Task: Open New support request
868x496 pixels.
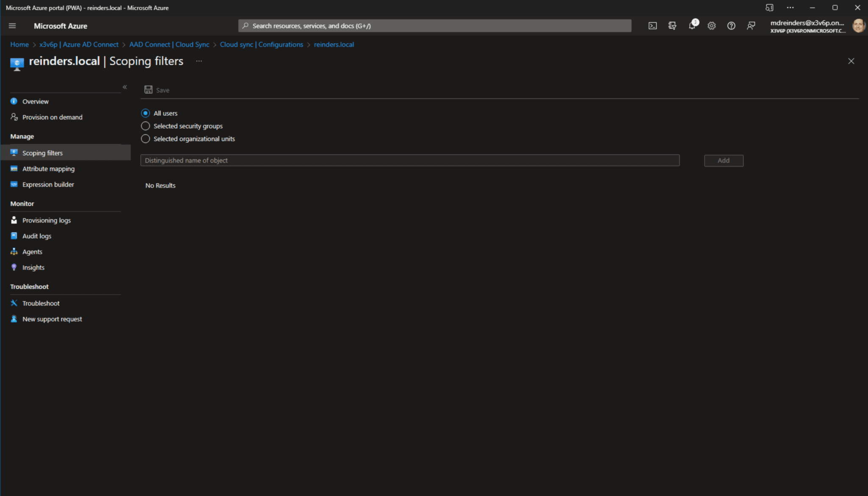Action: click(x=52, y=319)
